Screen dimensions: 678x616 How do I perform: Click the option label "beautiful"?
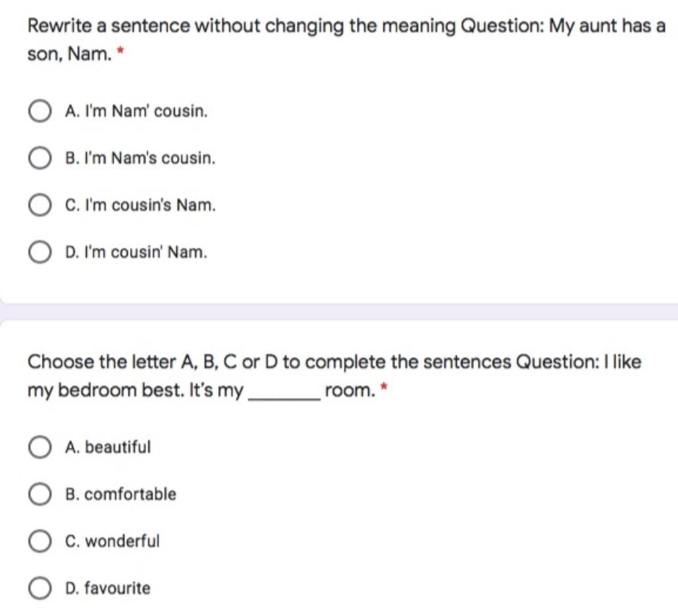tap(118, 447)
